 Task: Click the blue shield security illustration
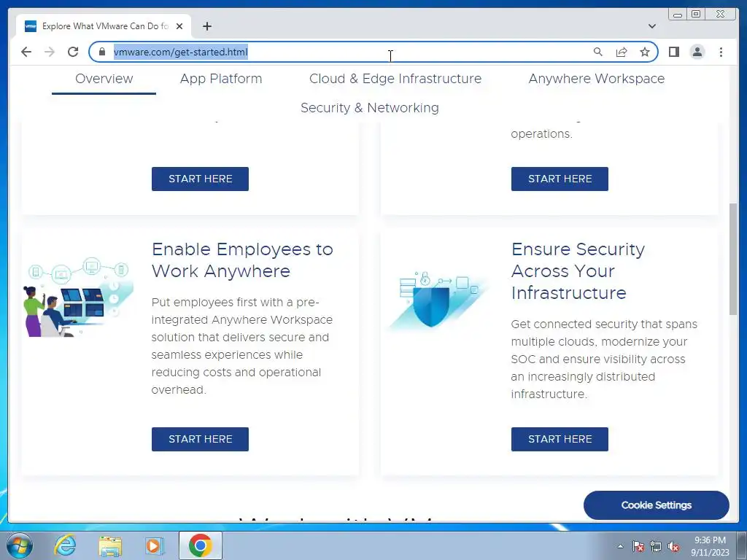(x=438, y=301)
